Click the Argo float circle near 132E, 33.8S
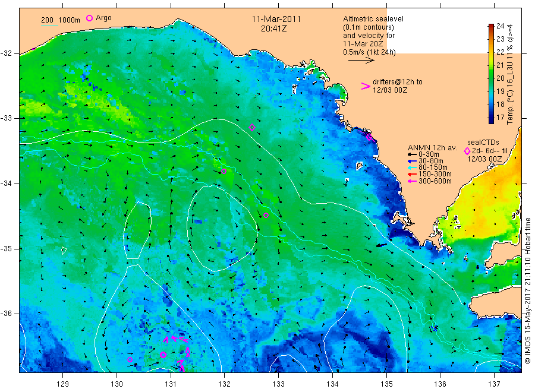The width and height of the screenshot is (535, 392). 224,172
